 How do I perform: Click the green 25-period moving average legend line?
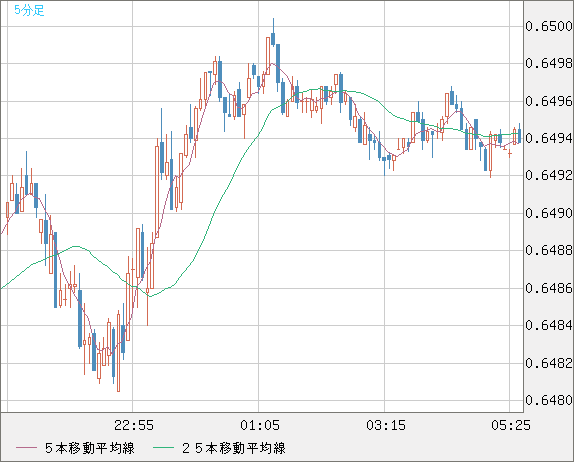coord(163,448)
